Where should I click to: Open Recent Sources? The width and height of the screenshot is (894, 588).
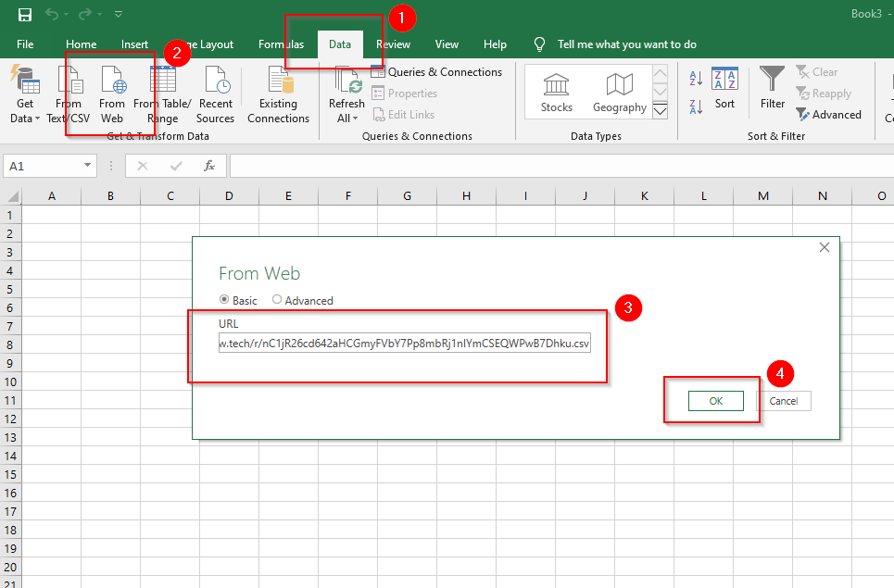click(216, 93)
